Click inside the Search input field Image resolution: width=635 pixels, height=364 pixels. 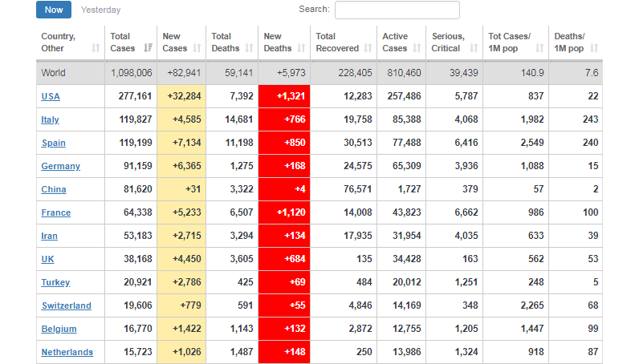397,10
